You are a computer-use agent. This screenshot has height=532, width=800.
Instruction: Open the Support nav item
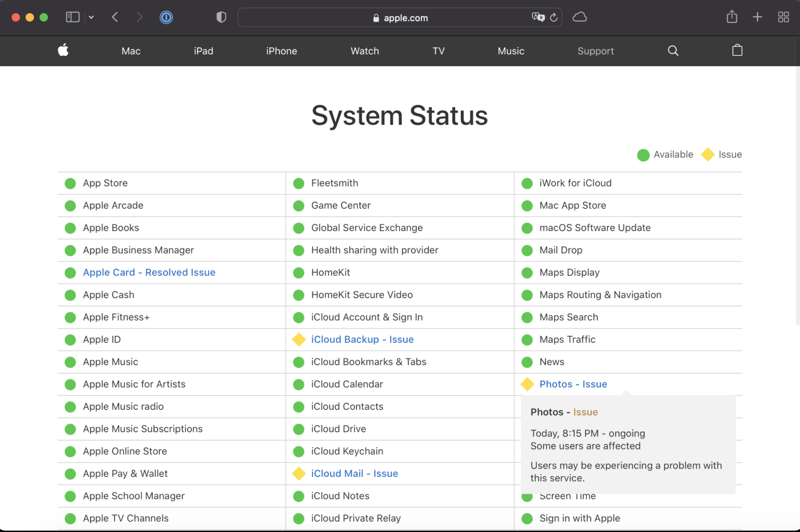coord(596,51)
